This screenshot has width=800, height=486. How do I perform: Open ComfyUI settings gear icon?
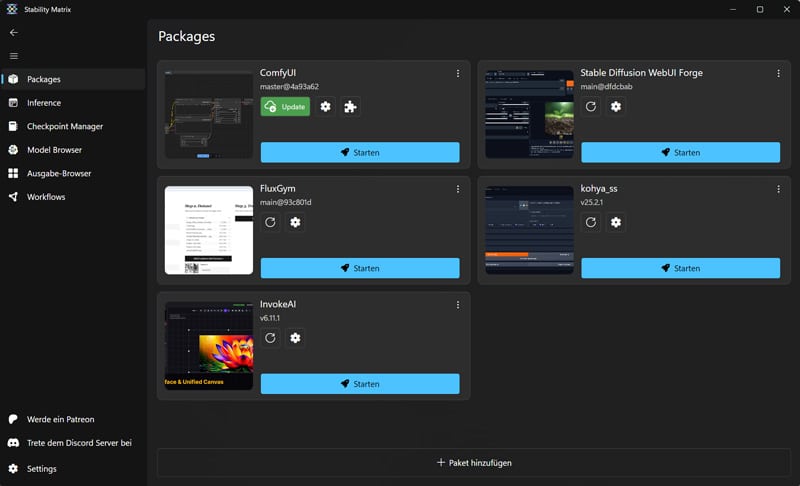pyautogui.click(x=325, y=106)
